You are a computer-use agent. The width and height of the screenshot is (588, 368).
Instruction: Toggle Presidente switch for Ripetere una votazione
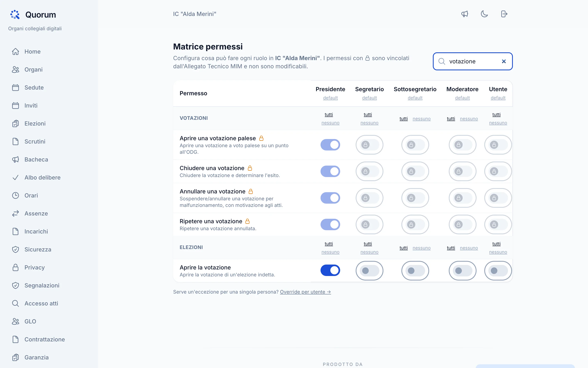[330, 224]
